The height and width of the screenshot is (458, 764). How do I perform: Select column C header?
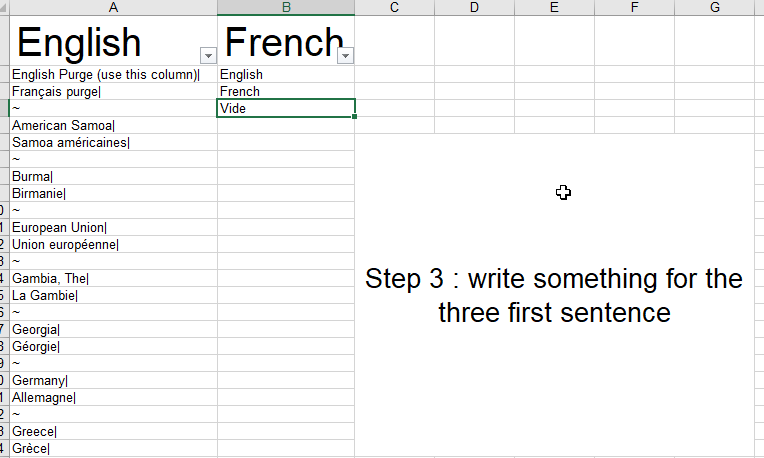click(395, 7)
